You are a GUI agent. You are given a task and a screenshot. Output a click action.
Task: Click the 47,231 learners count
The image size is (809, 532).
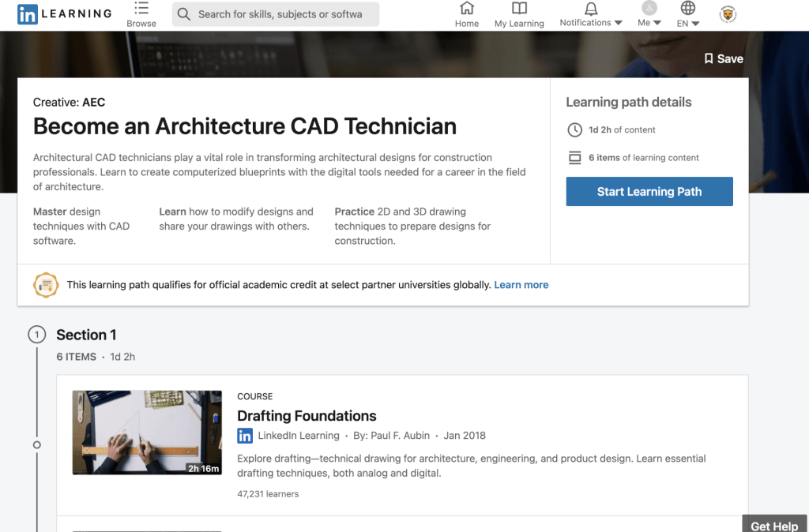(x=268, y=494)
